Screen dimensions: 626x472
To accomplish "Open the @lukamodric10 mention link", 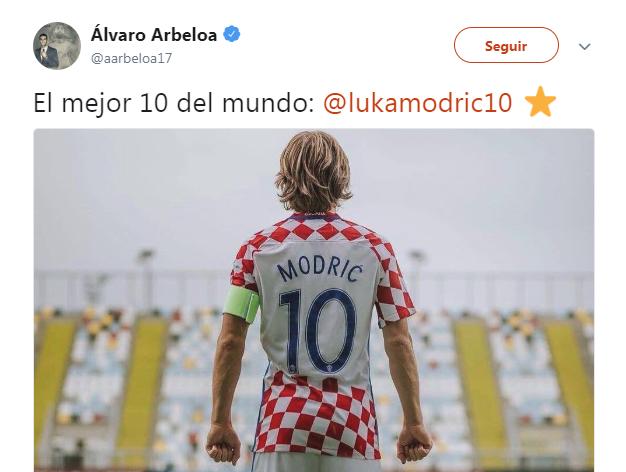I will coord(418,103).
